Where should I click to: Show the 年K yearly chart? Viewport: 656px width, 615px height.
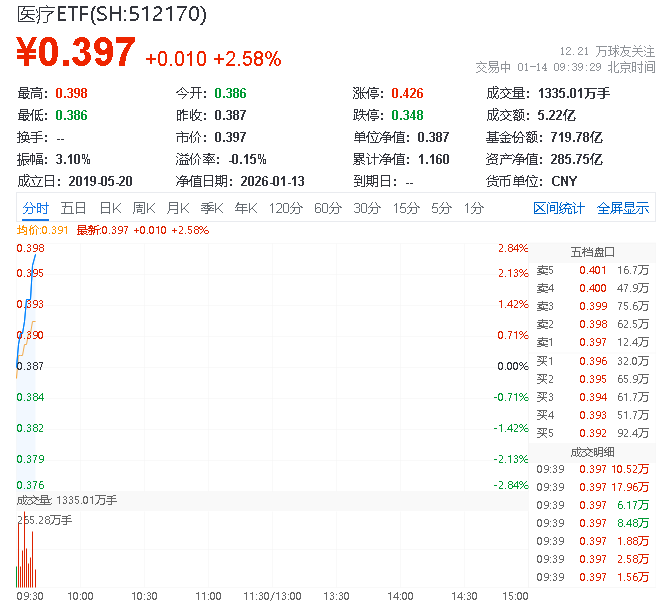(246, 208)
